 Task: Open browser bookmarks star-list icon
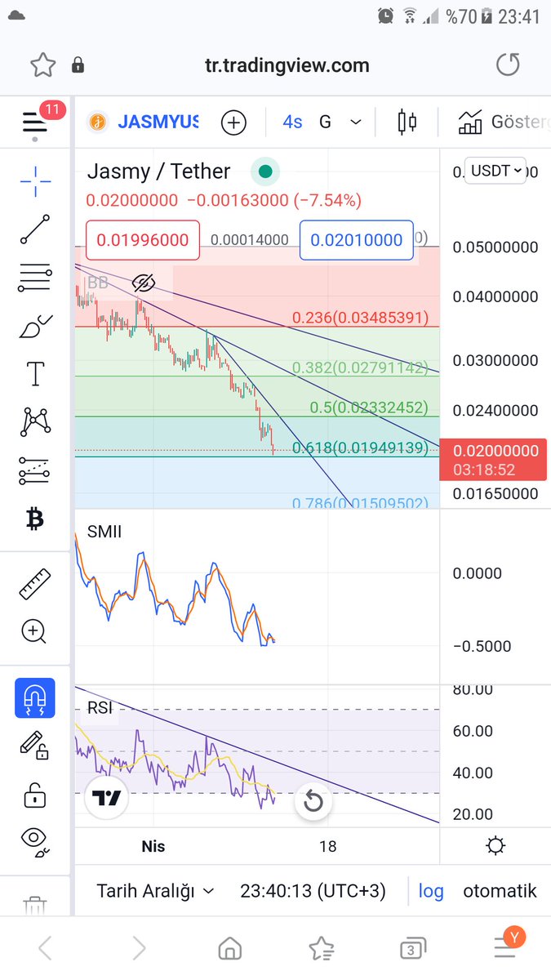[322, 948]
